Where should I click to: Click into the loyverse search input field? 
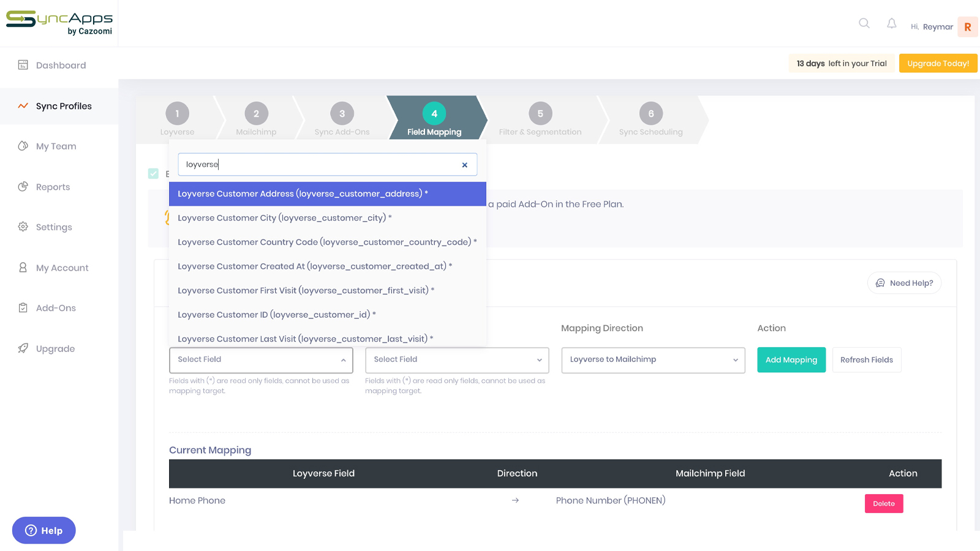[318, 165]
